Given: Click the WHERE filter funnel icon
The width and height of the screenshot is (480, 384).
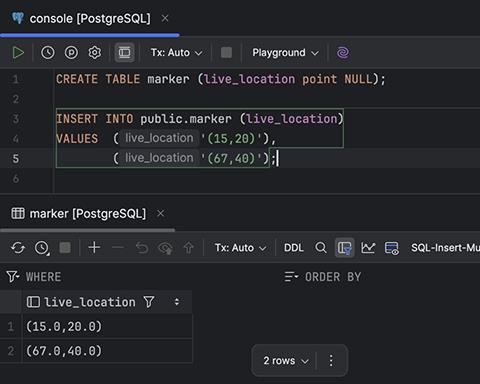Looking at the screenshot, I should pos(12,277).
